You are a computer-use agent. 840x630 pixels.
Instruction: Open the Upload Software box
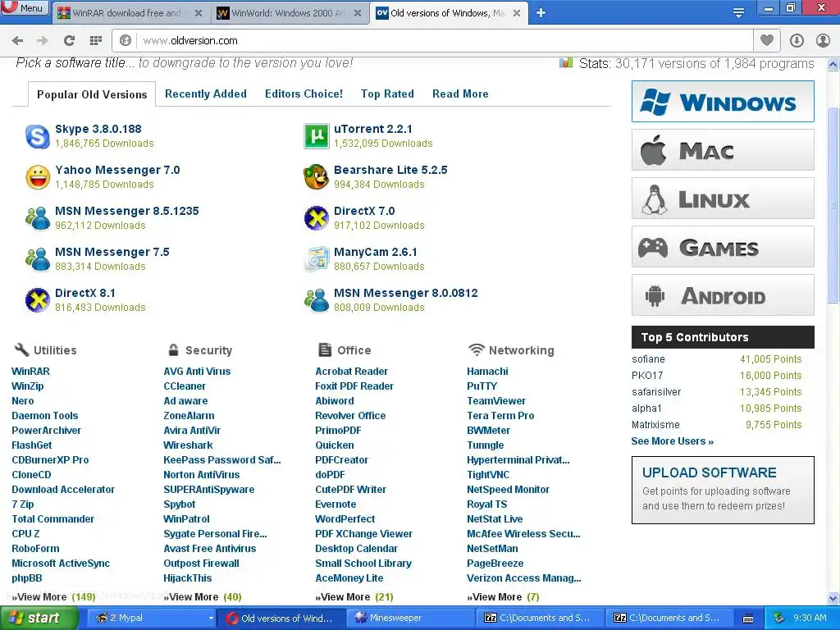[x=723, y=490]
